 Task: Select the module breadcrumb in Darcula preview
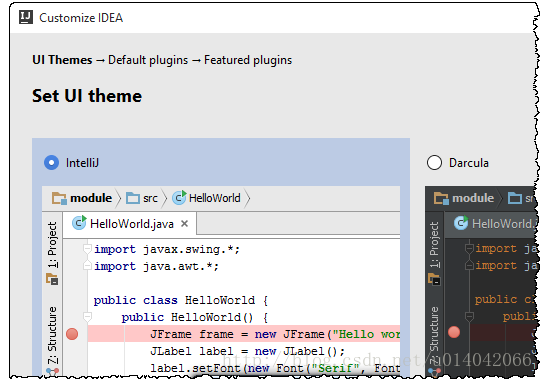(x=473, y=198)
